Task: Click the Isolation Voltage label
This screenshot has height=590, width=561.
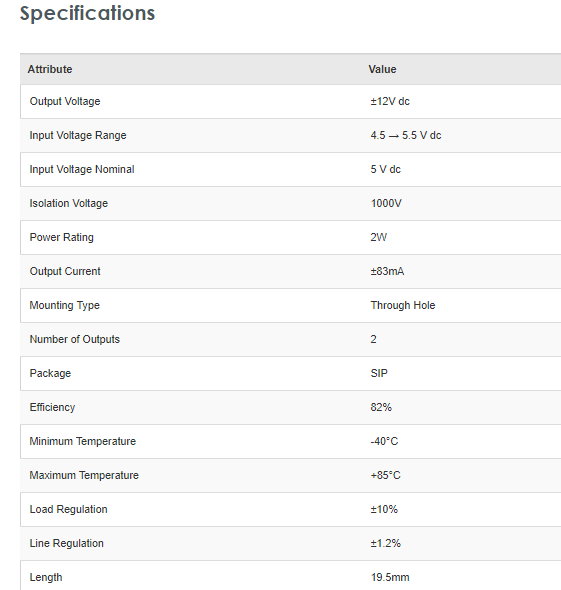Action: [69, 203]
